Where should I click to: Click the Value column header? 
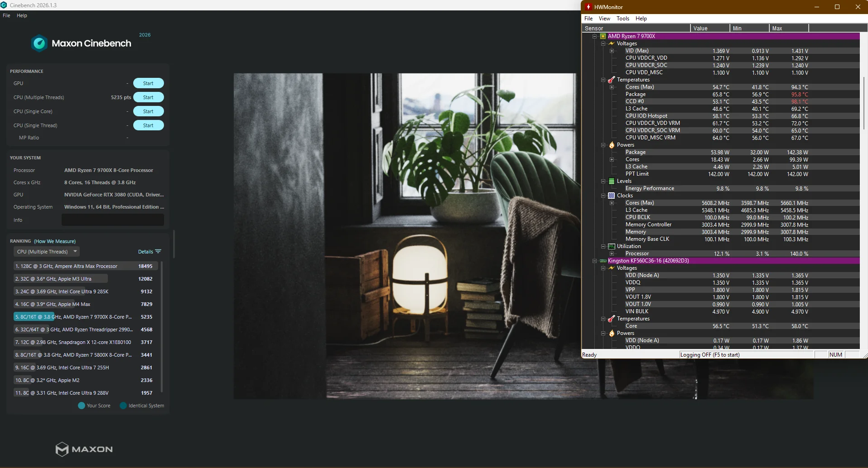[710, 28]
